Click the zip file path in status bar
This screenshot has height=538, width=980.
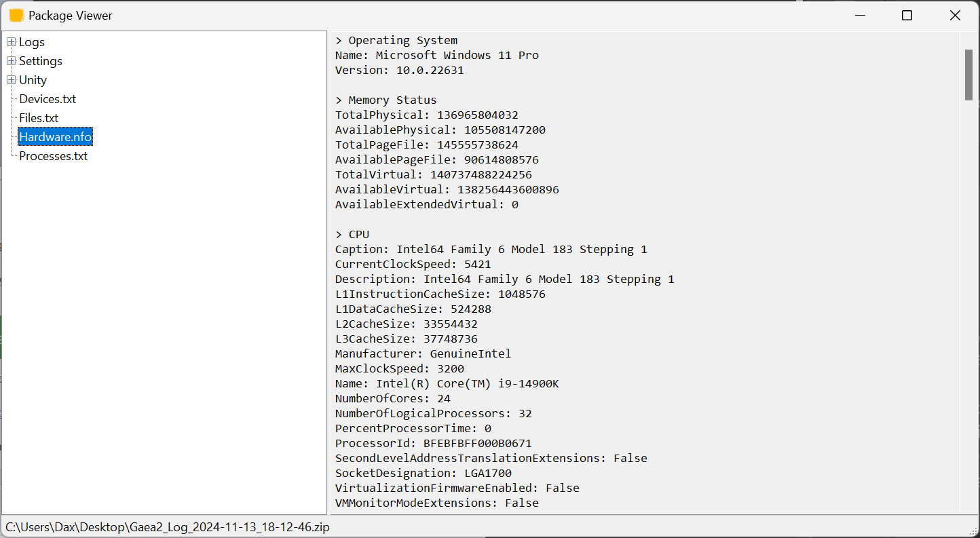168,527
